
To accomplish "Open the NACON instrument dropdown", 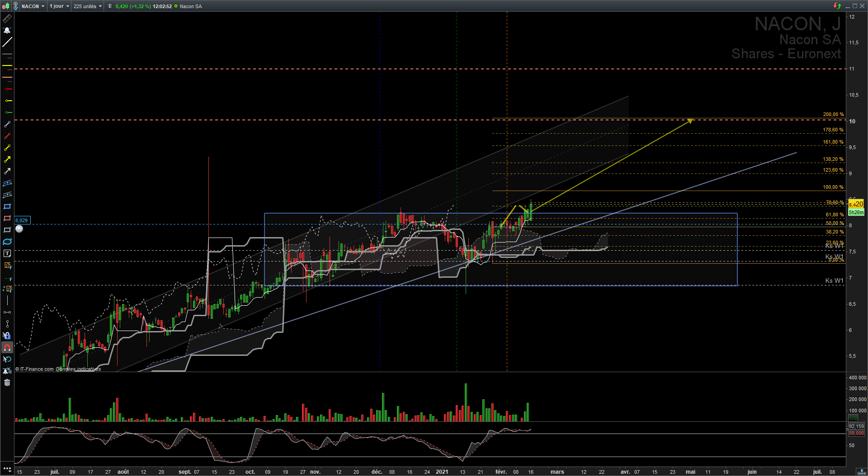I will [x=33, y=6].
